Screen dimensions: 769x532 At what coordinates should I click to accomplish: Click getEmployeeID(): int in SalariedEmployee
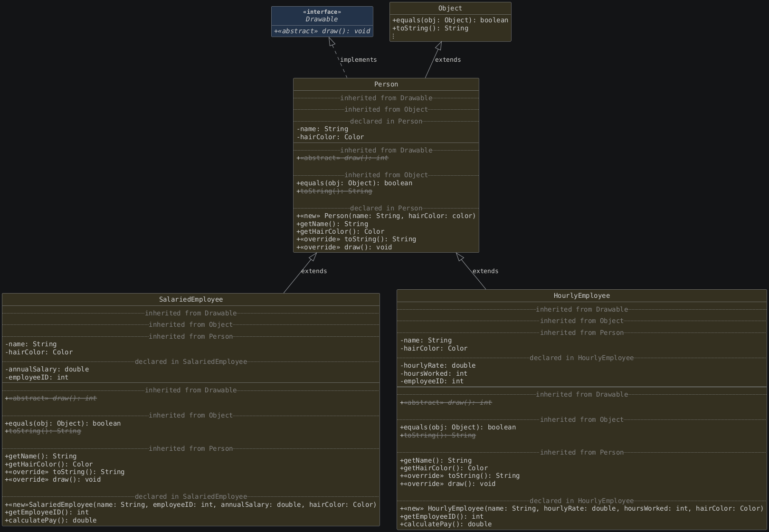point(47,513)
